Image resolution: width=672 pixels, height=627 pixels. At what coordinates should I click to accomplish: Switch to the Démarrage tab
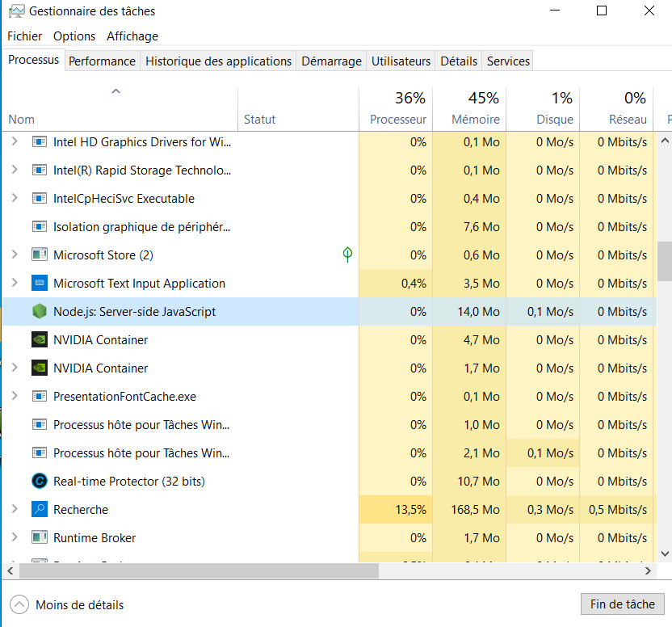point(331,61)
